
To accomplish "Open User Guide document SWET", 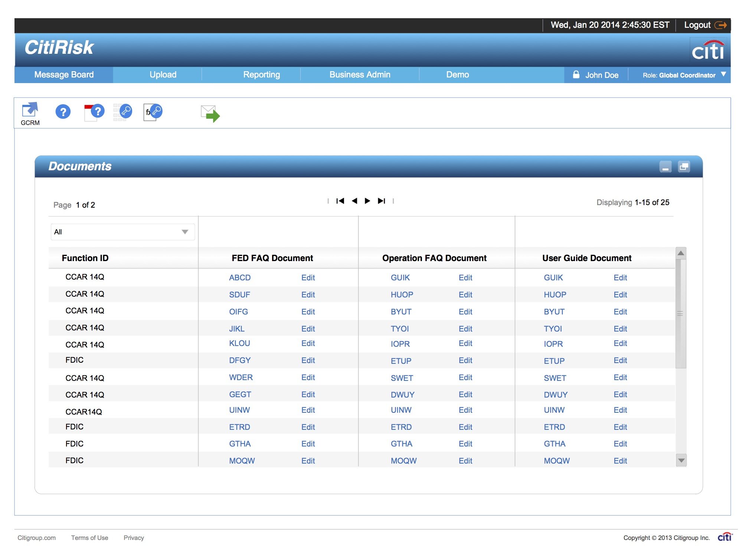I will coord(555,378).
